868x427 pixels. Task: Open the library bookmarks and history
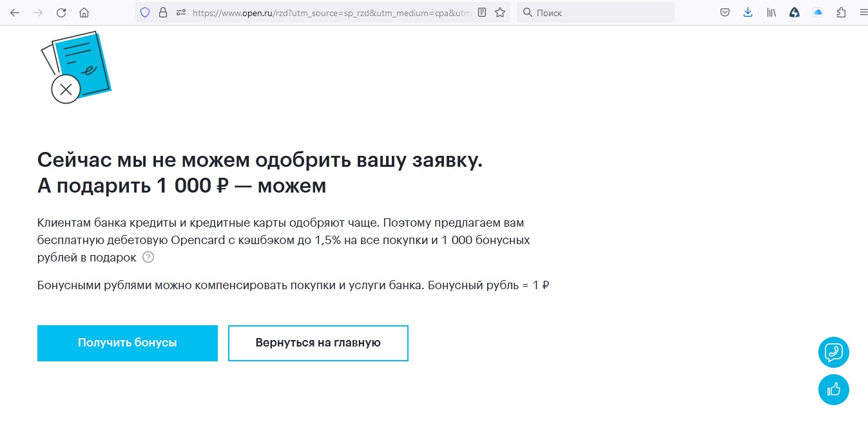coord(771,12)
